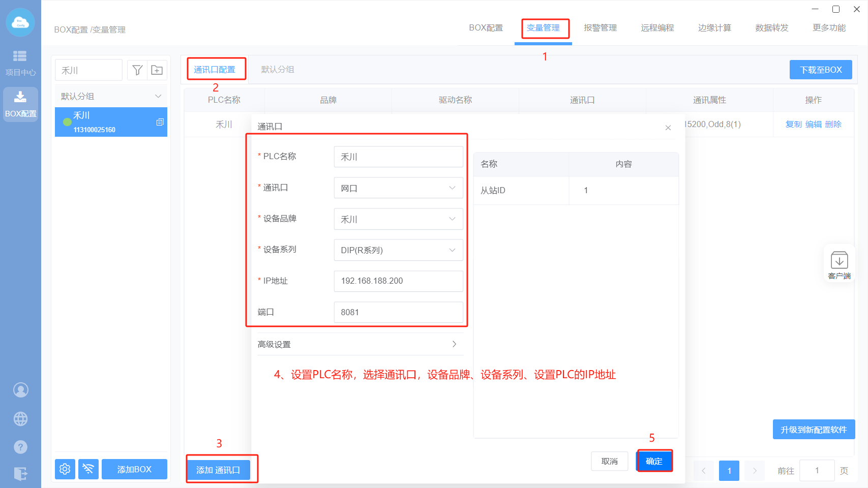The height and width of the screenshot is (488, 868).
Task: Open the 边缘计算 tab
Action: 714,28
